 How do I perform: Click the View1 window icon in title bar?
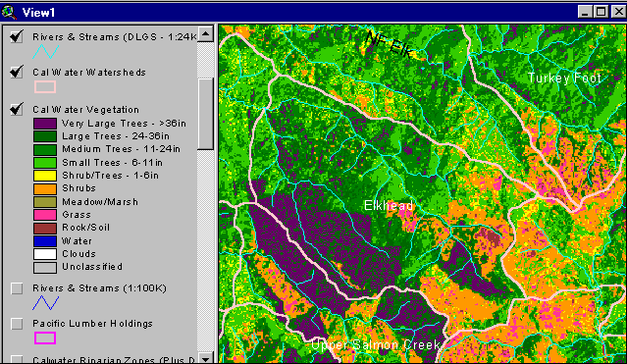[9, 13]
